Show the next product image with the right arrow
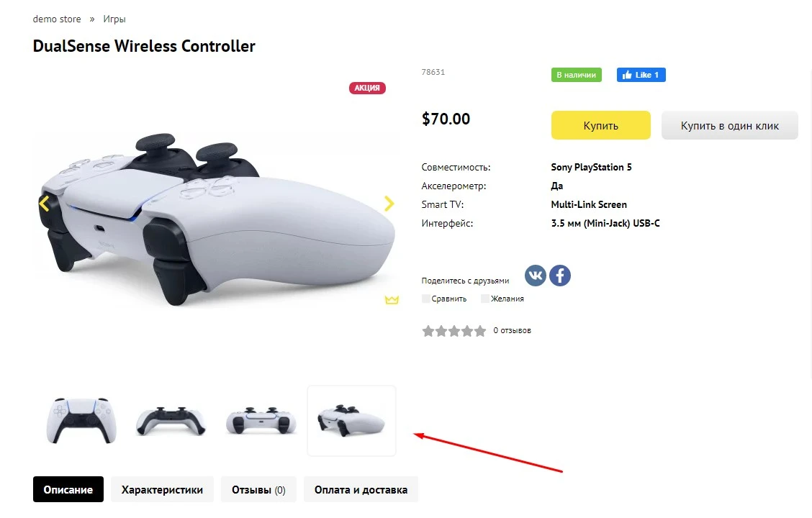 (x=389, y=204)
